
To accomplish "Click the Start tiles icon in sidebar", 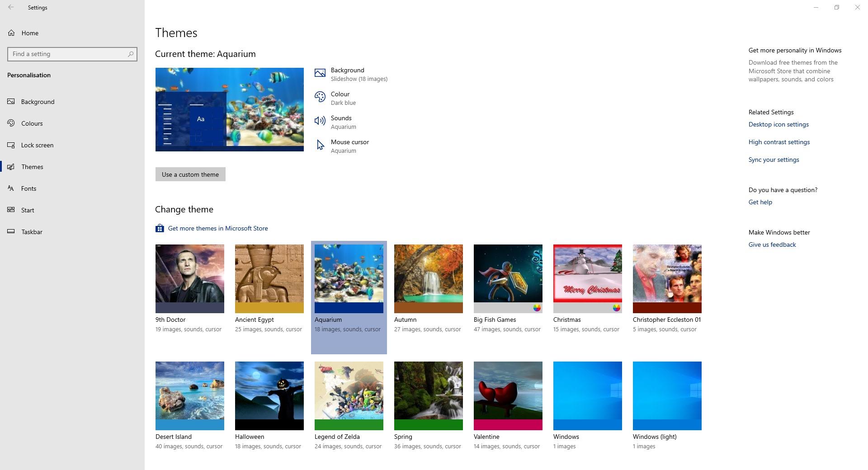I will [11, 210].
